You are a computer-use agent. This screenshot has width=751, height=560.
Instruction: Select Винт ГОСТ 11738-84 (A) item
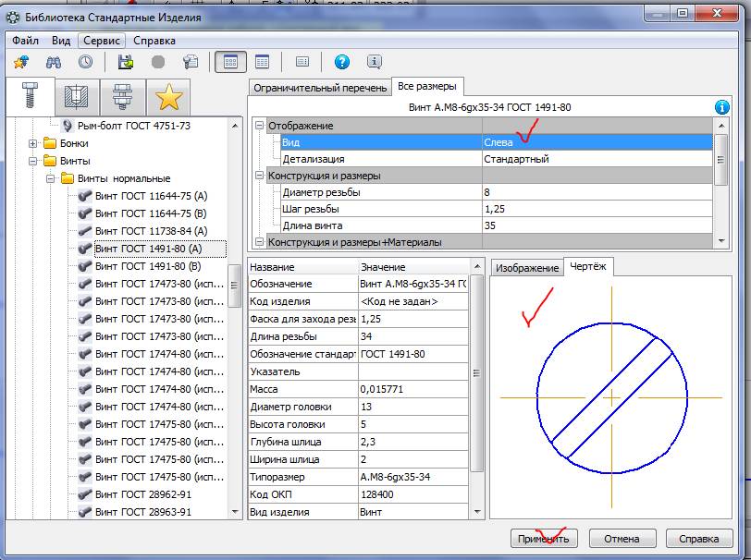click(152, 231)
